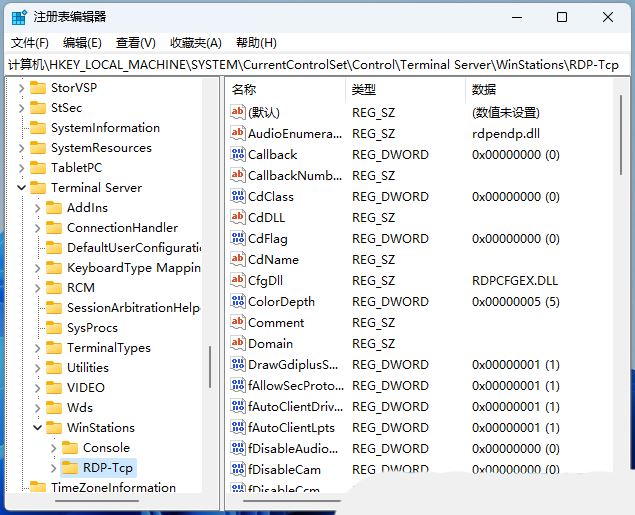
Task: Click the values pane vertical scrollbar thumb
Action: point(621,135)
